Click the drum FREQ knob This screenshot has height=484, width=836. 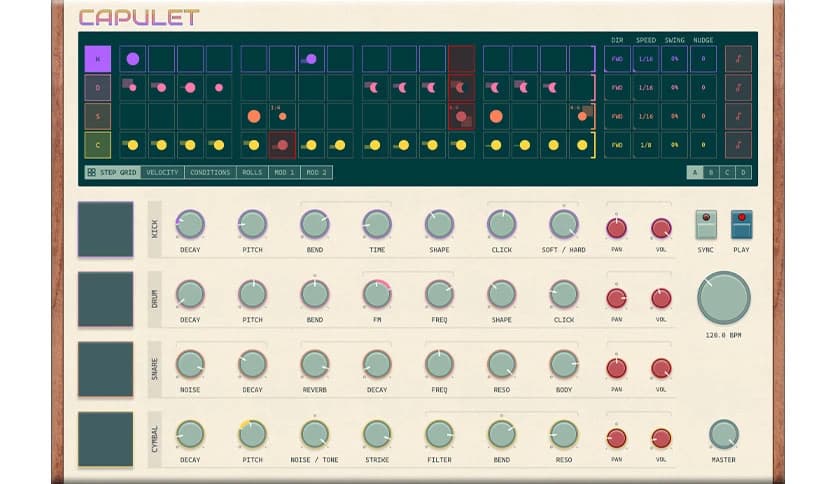(x=439, y=294)
